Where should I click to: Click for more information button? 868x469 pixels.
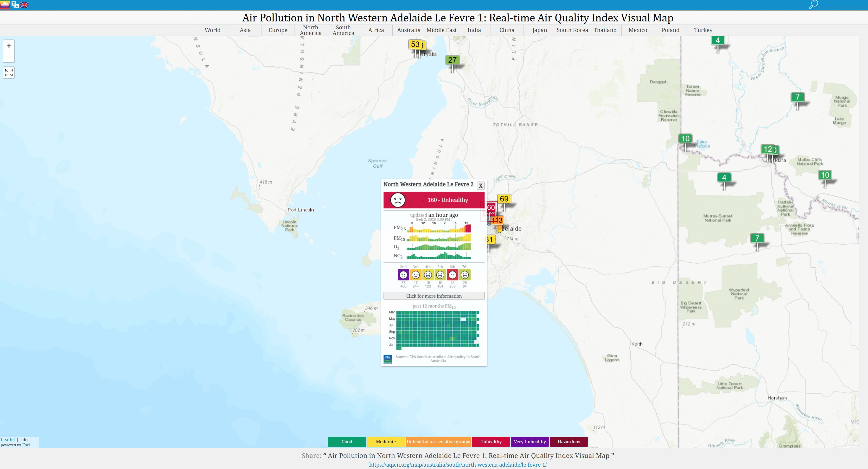click(x=434, y=296)
